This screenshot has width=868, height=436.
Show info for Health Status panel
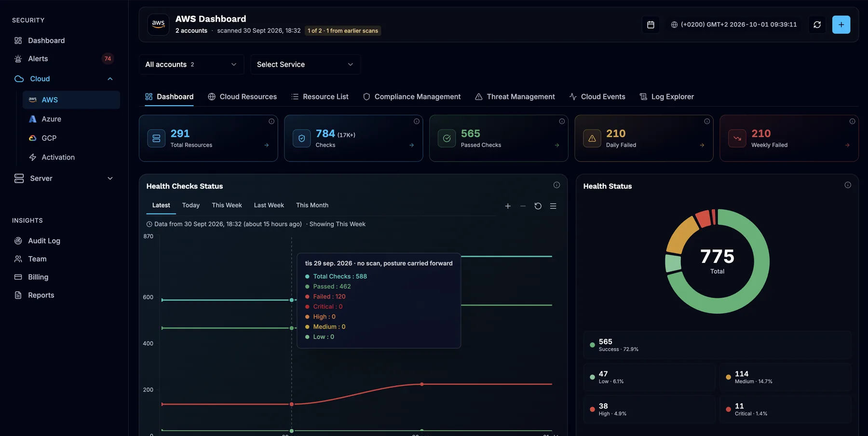[848, 185]
